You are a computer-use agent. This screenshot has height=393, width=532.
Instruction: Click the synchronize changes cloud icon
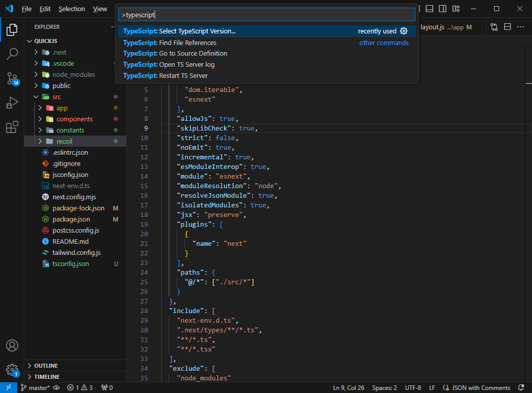pos(56,387)
